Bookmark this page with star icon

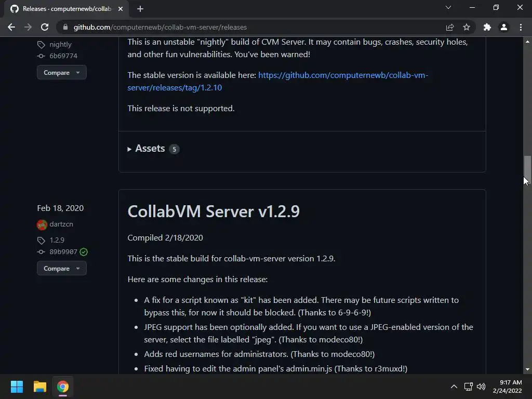click(467, 27)
